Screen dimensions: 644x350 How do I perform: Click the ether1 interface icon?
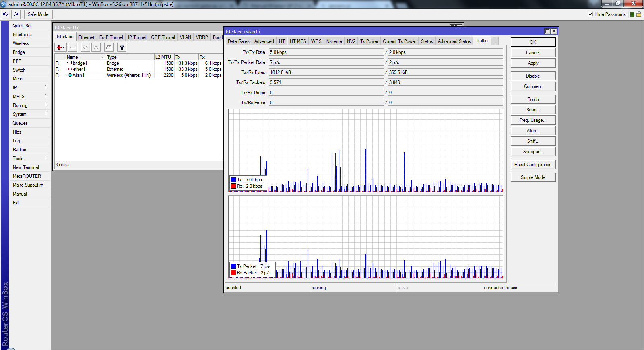70,69
